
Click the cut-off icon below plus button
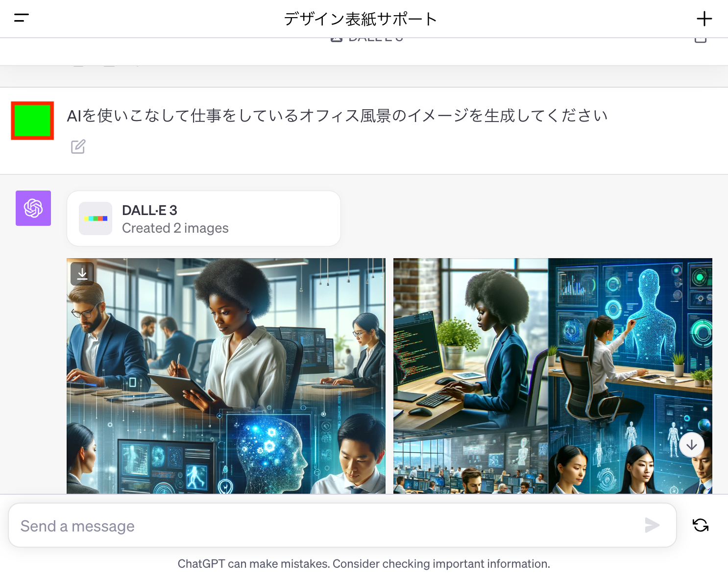point(700,40)
